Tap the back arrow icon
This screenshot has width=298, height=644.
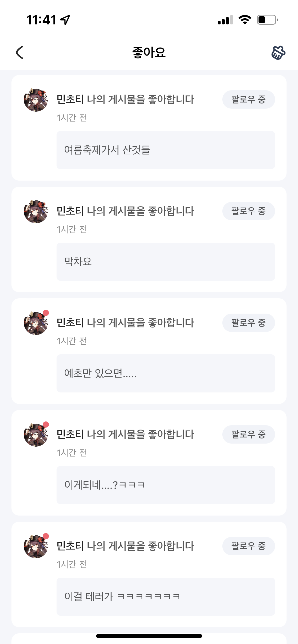20,52
